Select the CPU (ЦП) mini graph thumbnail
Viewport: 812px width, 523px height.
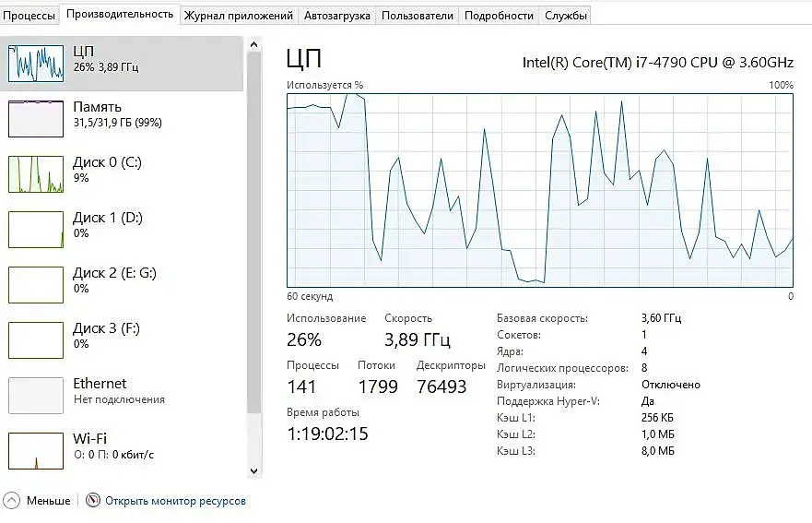[x=36, y=64]
